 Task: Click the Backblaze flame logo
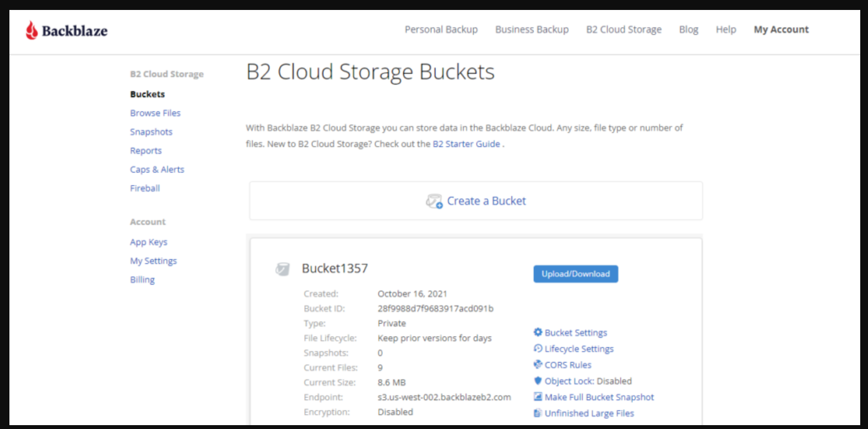pos(33,29)
